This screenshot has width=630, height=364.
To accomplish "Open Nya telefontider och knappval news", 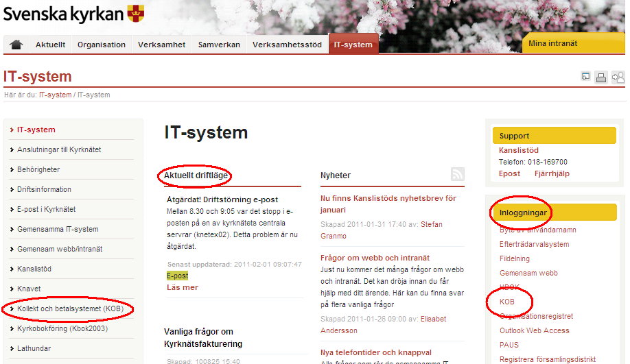I will click(x=375, y=352).
